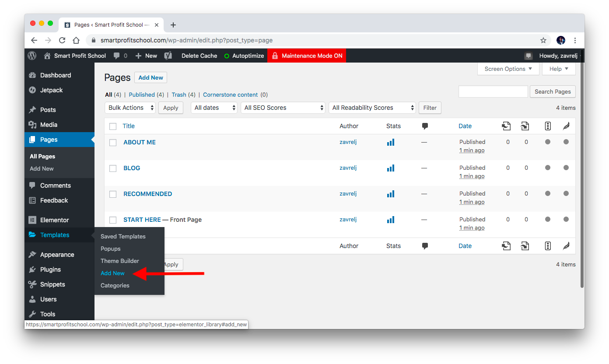Bookmark this page with the star icon

click(x=543, y=40)
